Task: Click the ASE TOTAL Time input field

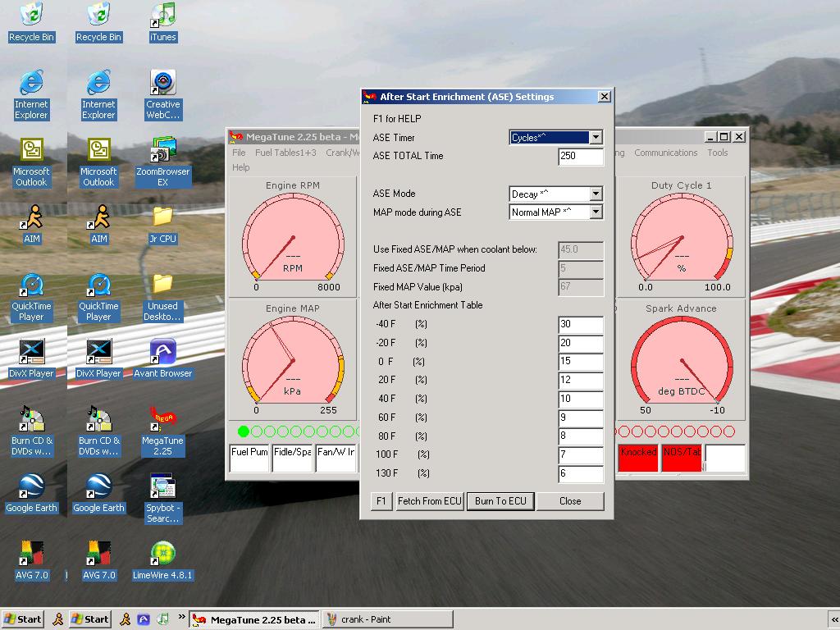Action: [x=580, y=156]
